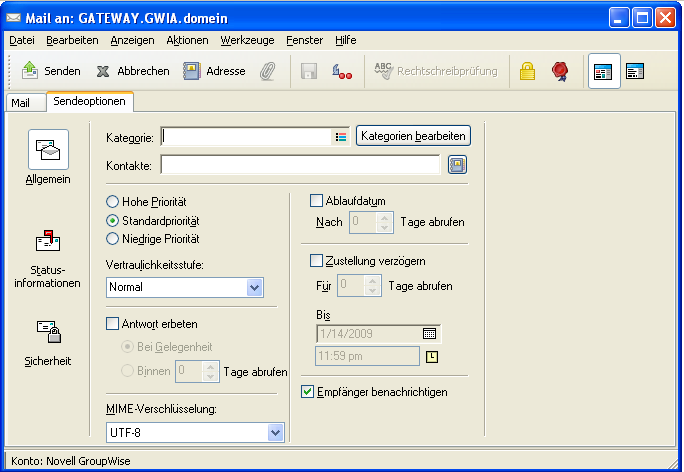Open the Bearbeiten menu
Image resolution: width=684 pixels, height=472 pixels.
pyautogui.click(x=72, y=40)
